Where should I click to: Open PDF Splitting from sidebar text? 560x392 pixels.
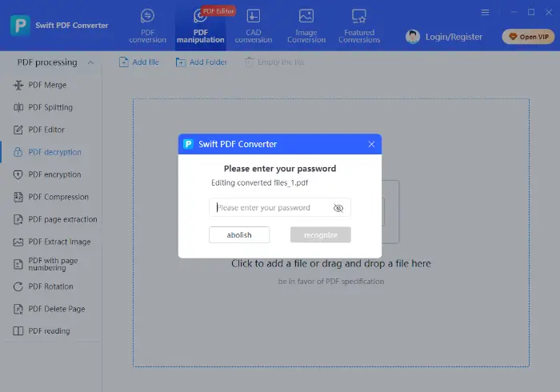click(x=50, y=107)
